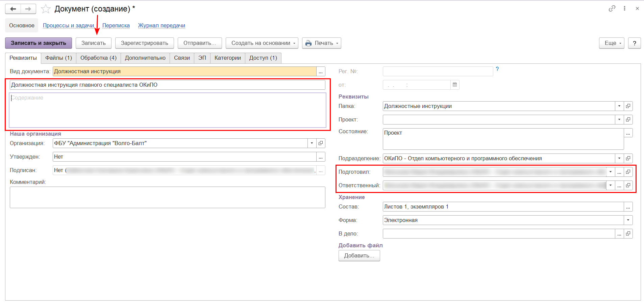Add document to favorites with star icon

46,9
